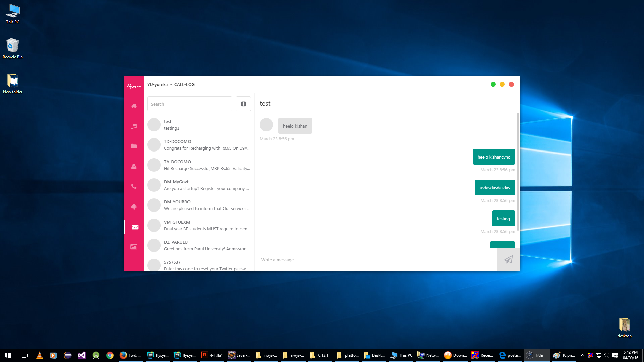Open Chrome from the taskbar
This screenshot has height=362, width=644.
(x=110, y=355)
